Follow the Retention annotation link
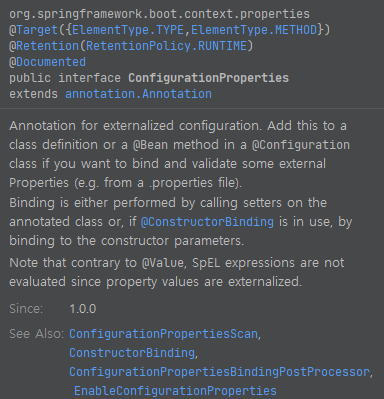The height and width of the screenshot is (399, 384). [47, 46]
